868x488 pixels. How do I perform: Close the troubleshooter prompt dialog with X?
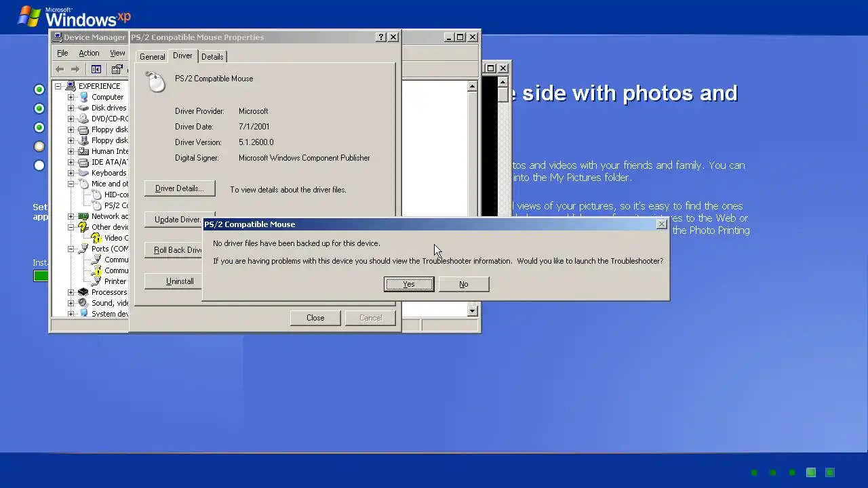click(x=661, y=224)
